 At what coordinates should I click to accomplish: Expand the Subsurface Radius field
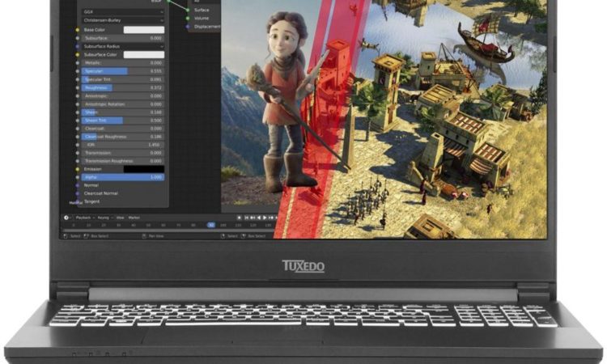coord(123,46)
